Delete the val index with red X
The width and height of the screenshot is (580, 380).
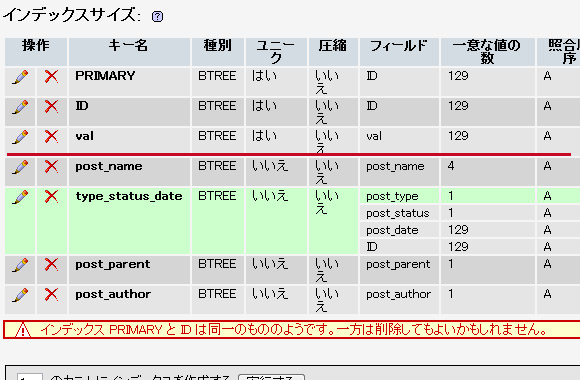[x=51, y=137]
